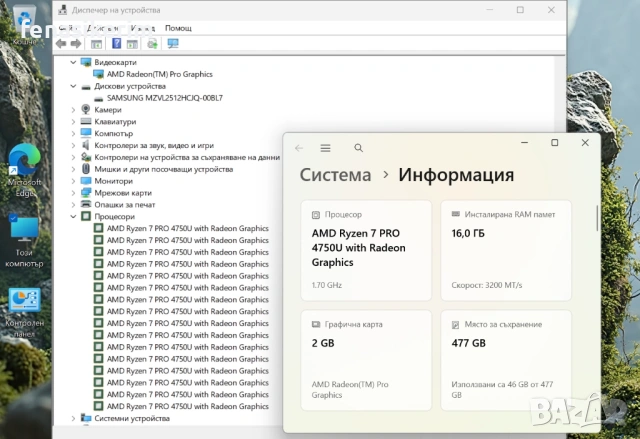Click the toolbar icon with the green arrow
This screenshot has width=640, height=439.
click(x=153, y=44)
